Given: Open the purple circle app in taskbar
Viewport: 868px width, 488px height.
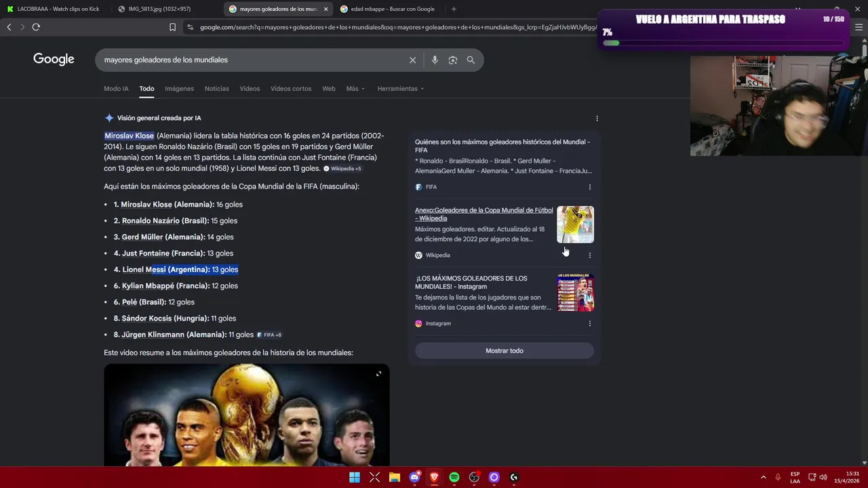Looking at the screenshot, I should click(x=494, y=477).
